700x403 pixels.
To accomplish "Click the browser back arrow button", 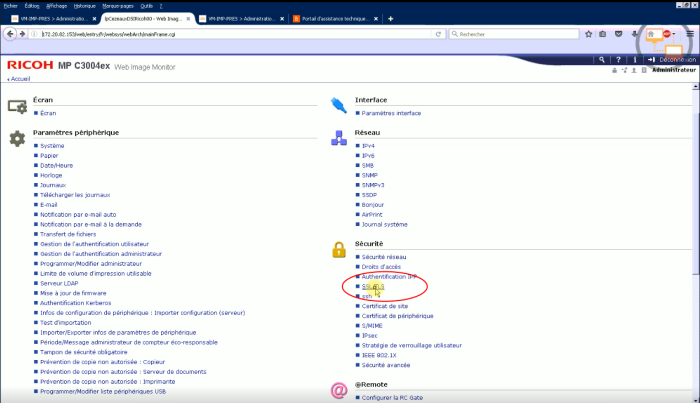I will coord(9,33).
